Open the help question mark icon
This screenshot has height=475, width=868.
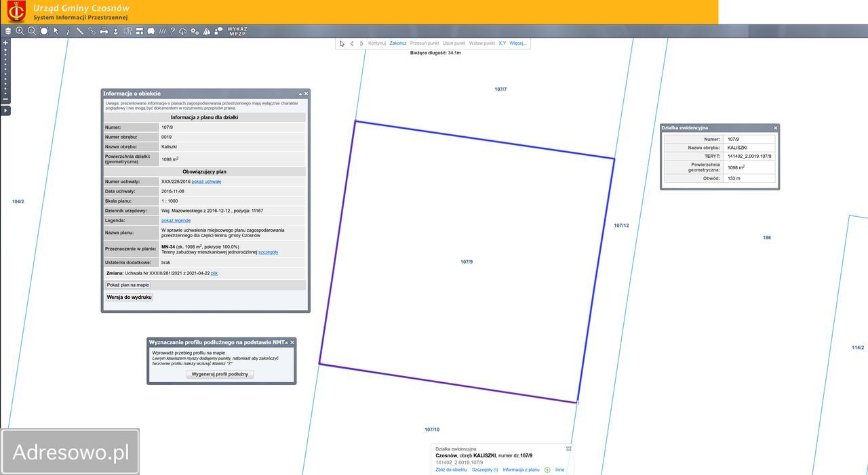(x=172, y=31)
